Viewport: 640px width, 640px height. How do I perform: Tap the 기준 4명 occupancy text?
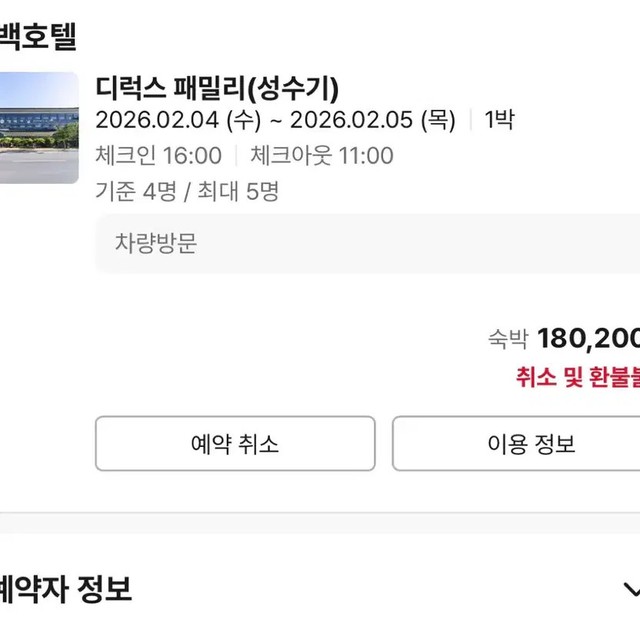click(x=131, y=191)
